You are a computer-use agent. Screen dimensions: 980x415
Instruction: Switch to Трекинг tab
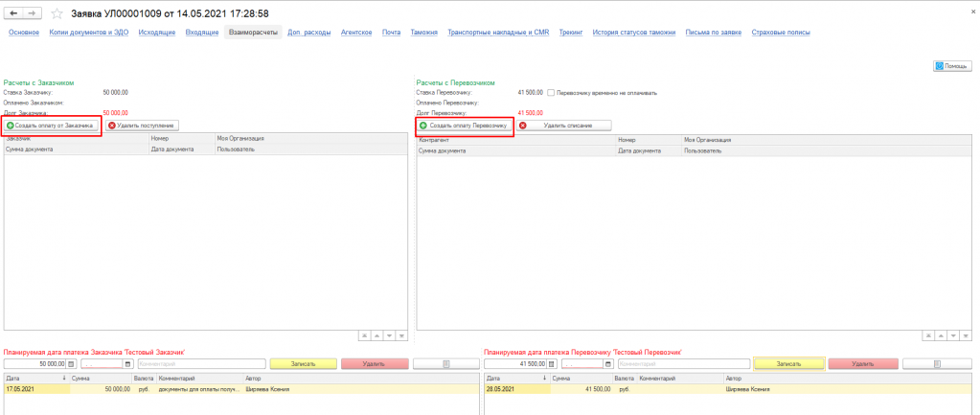coord(571,32)
